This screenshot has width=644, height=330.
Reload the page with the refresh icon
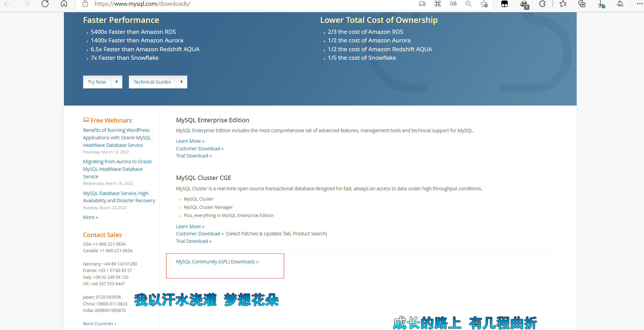[x=45, y=4]
